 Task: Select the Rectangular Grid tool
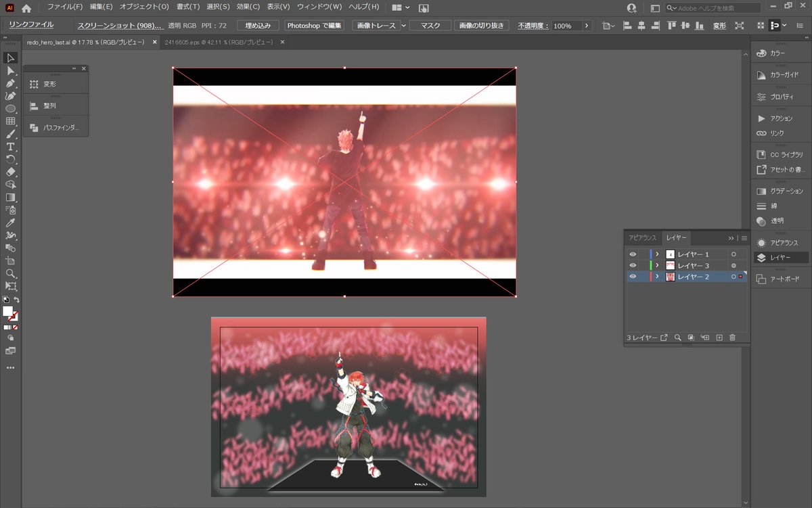tap(11, 121)
